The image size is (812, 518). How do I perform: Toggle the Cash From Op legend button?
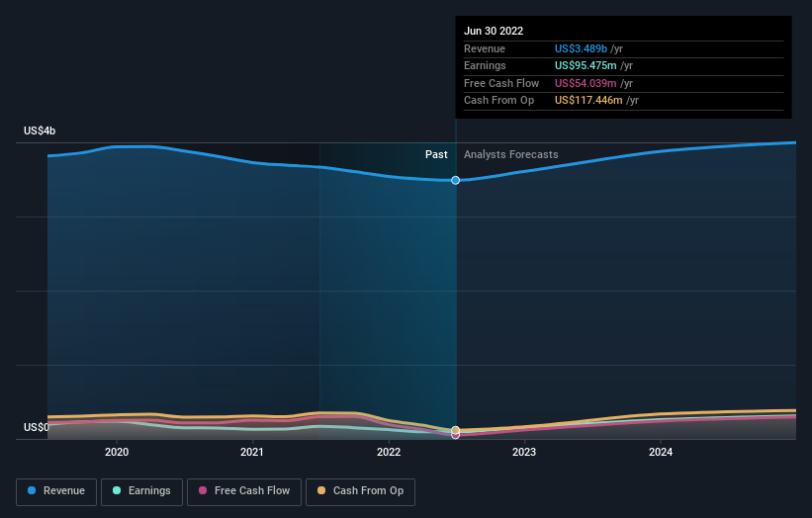360,491
